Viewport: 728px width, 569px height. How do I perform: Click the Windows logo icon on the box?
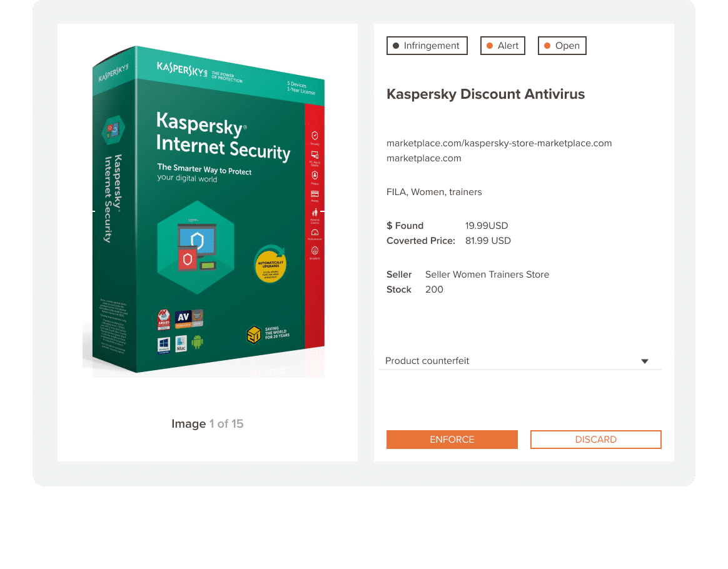[x=163, y=345]
